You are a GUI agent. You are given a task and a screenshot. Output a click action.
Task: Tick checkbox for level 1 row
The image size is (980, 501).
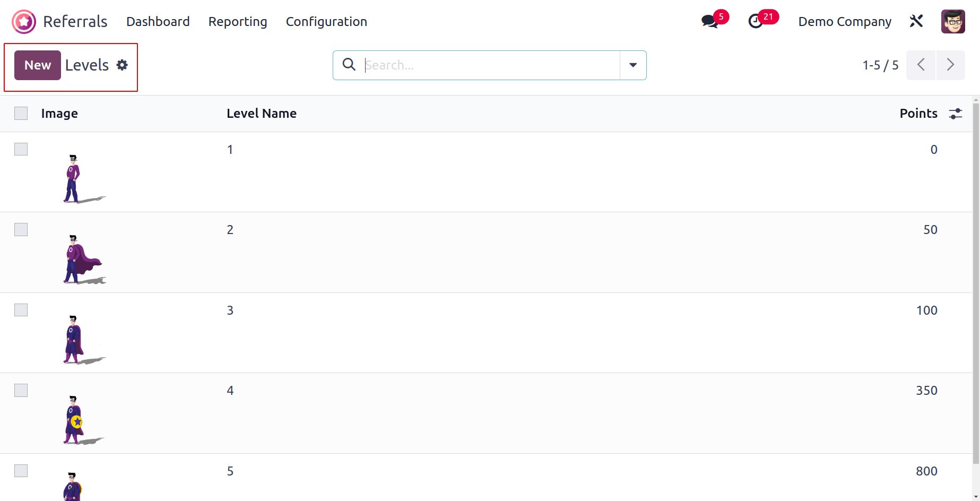coord(21,149)
